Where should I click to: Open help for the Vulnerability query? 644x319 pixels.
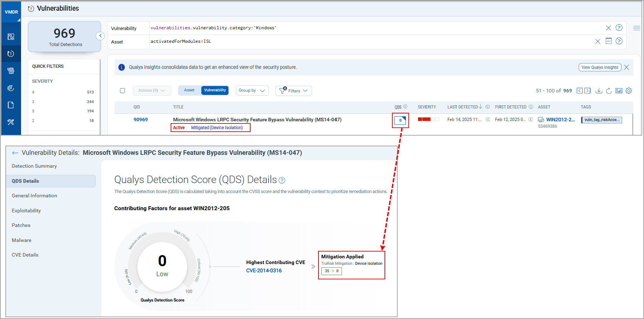point(619,27)
